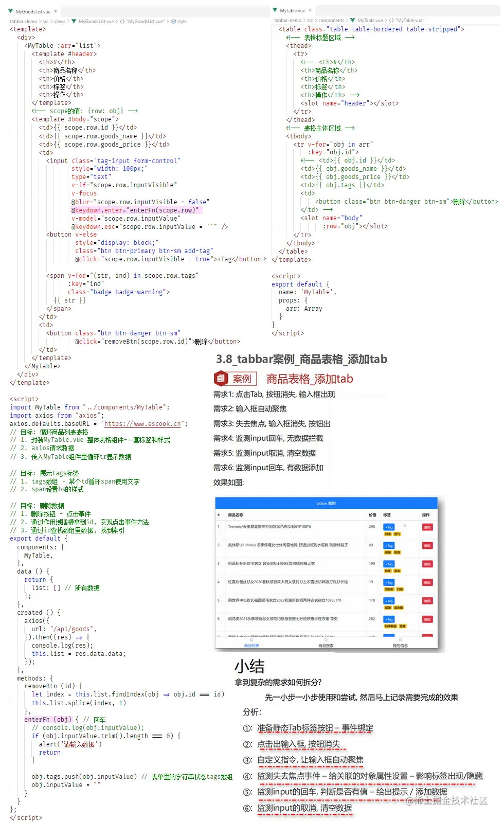Close the MyGoodsList.vue tab
This screenshot has height=822, width=504.
(x=56, y=11)
